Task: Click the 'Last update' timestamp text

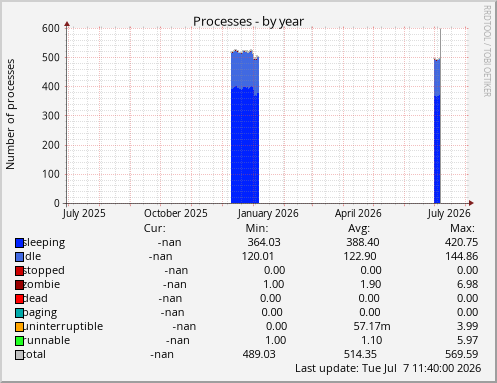Action: tap(388, 368)
